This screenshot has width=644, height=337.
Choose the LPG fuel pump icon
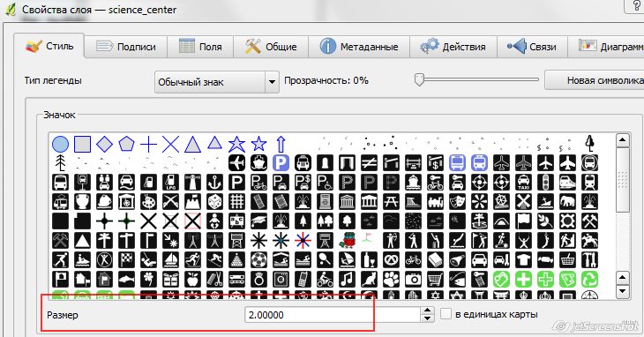click(170, 182)
